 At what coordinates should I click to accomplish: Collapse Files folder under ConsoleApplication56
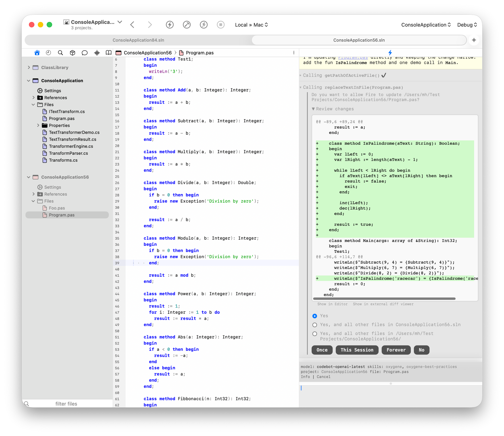pyautogui.click(x=34, y=201)
